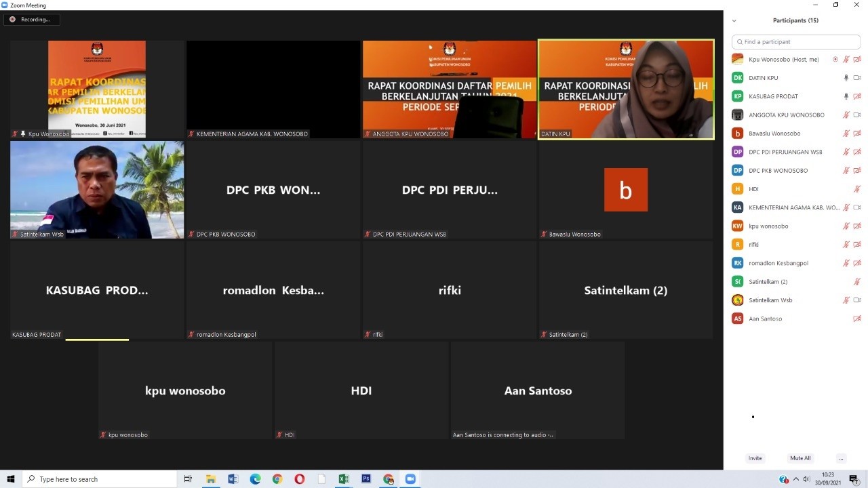Open Zoom from the Windows taskbar
The width and height of the screenshot is (868, 488).
pyautogui.click(x=410, y=479)
